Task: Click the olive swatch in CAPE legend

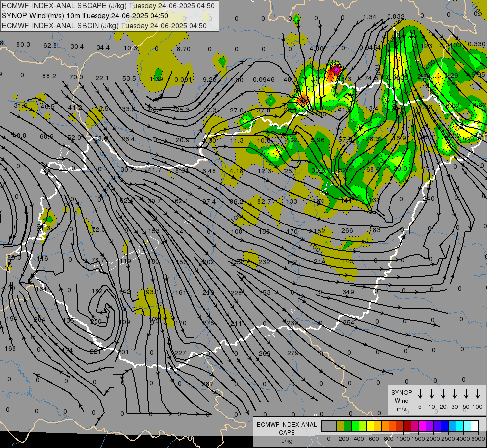Action: pos(340,426)
